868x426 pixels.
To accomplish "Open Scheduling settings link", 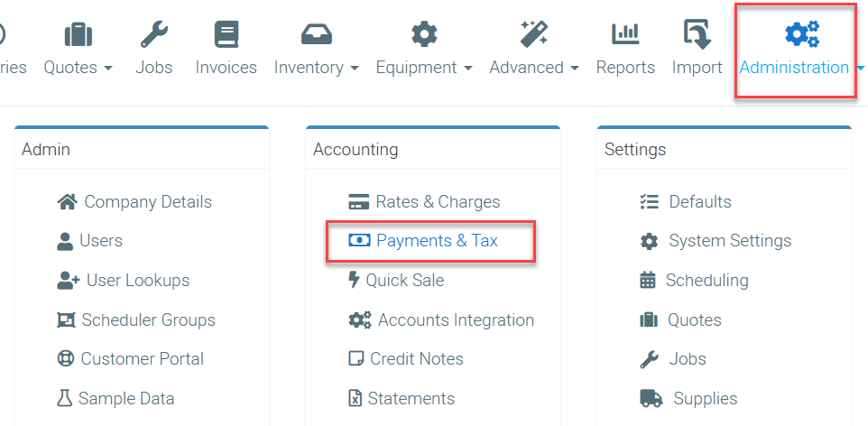I will (706, 281).
